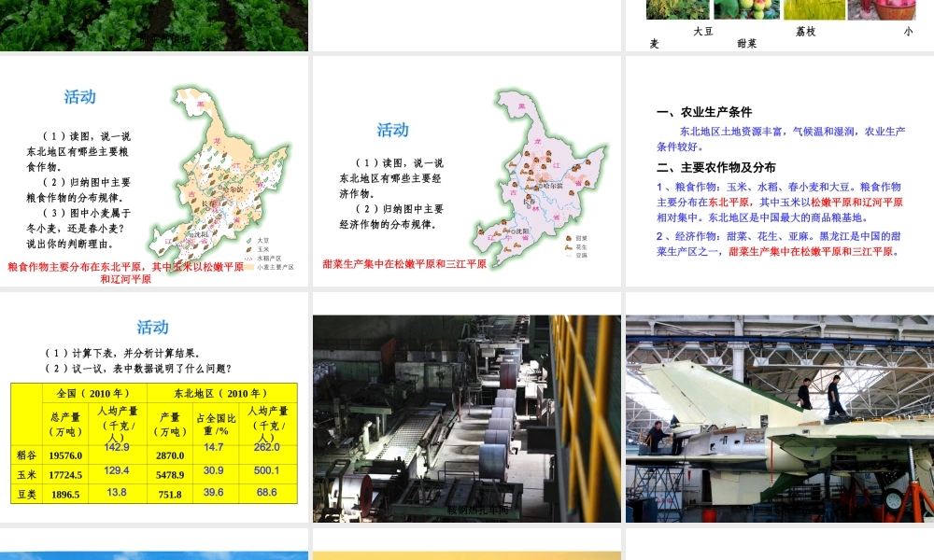Image resolution: width=934 pixels, height=560 pixels.
Task: Click the cell value 5478.9
Action: pos(170,475)
